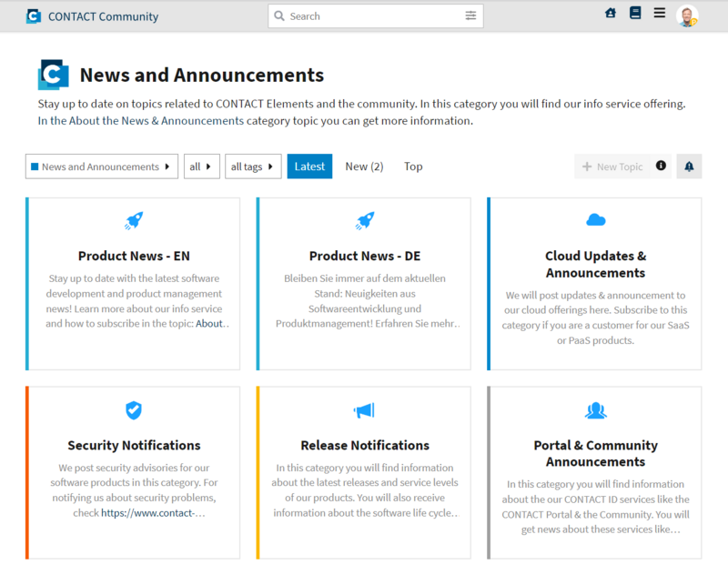Click the megaphone icon on Release Notifications
Viewport: 728px width, 575px height.
tap(364, 410)
